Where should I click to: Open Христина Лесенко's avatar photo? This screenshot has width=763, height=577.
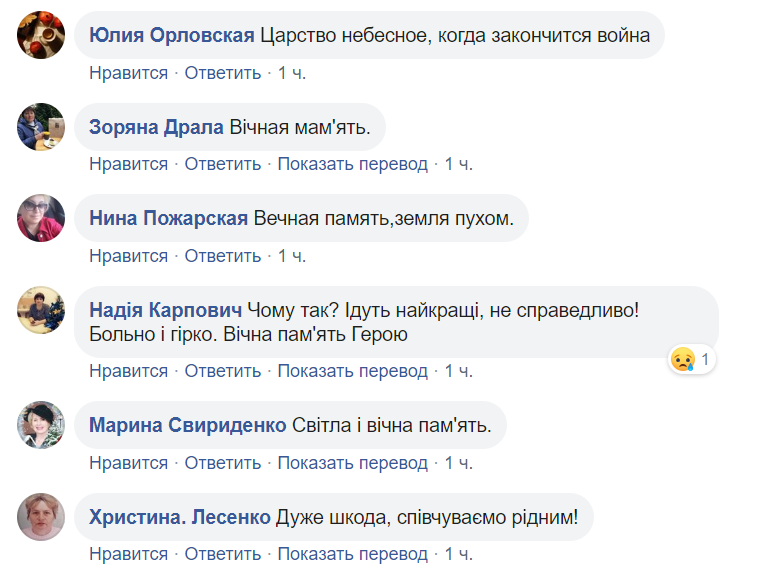coord(42,517)
